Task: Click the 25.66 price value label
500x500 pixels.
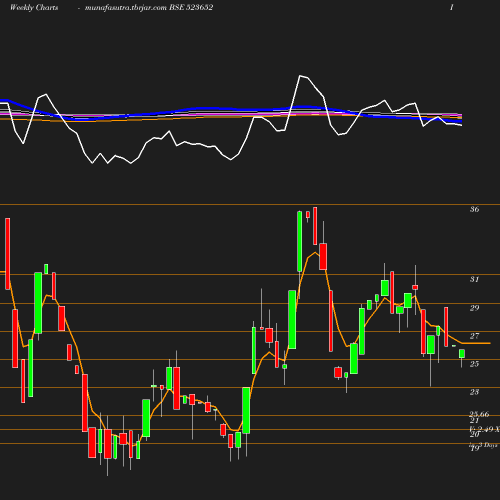Action: point(479,414)
